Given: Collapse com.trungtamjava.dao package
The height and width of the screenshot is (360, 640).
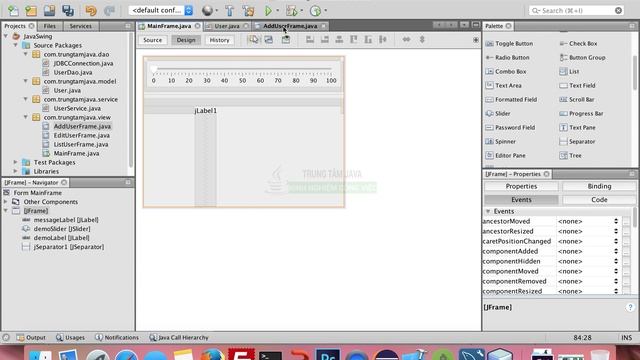Looking at the screenshot, I should pyautogui.click(x=26, y=54).
